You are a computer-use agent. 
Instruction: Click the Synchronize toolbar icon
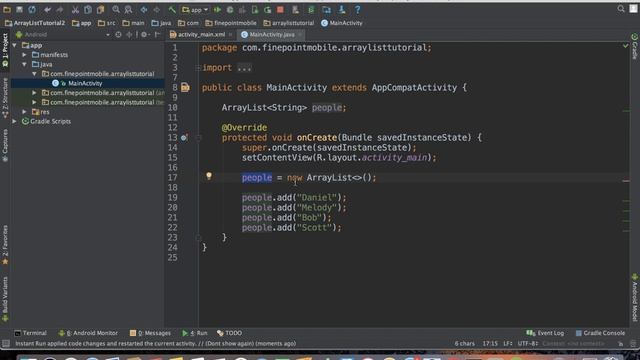(x=32, y=9)
